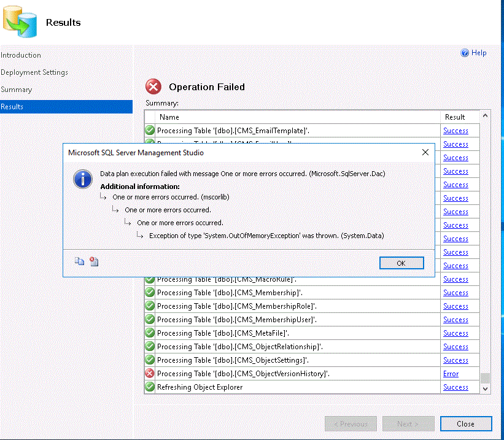
Task: Click the red Operation Failed error icon
Action: (153, 87)
